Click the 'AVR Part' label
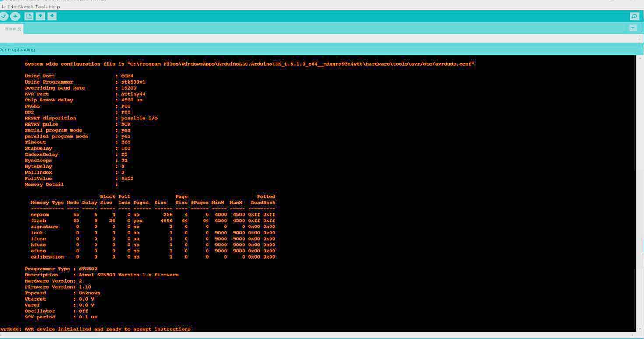This screenshot has height=339, width=644. point(37,94)
